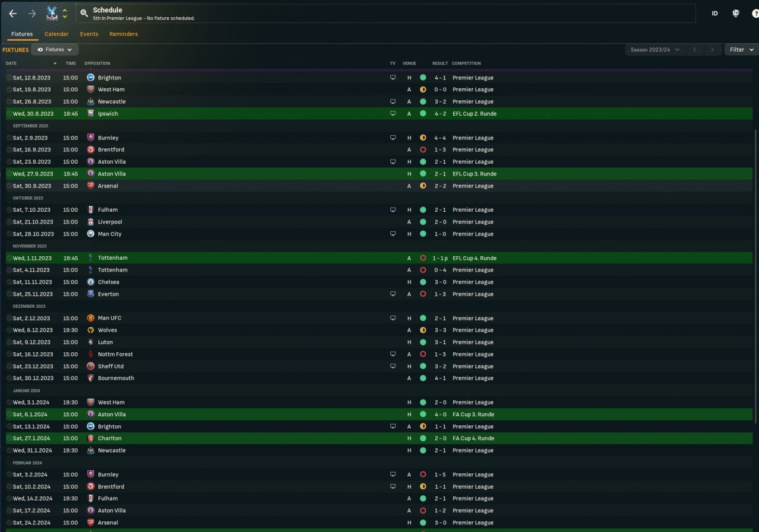Switch to the Calendar tab

(x=56, y=34)
